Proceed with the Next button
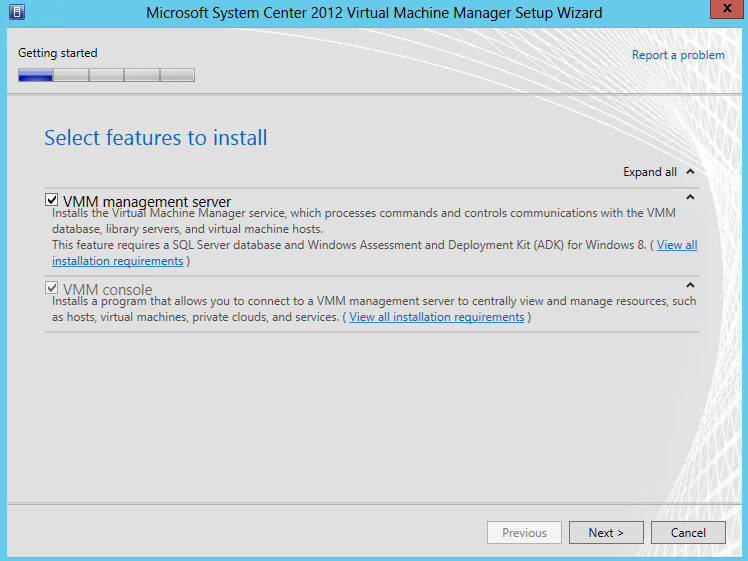748x561 pixels. tap(606, 532)
